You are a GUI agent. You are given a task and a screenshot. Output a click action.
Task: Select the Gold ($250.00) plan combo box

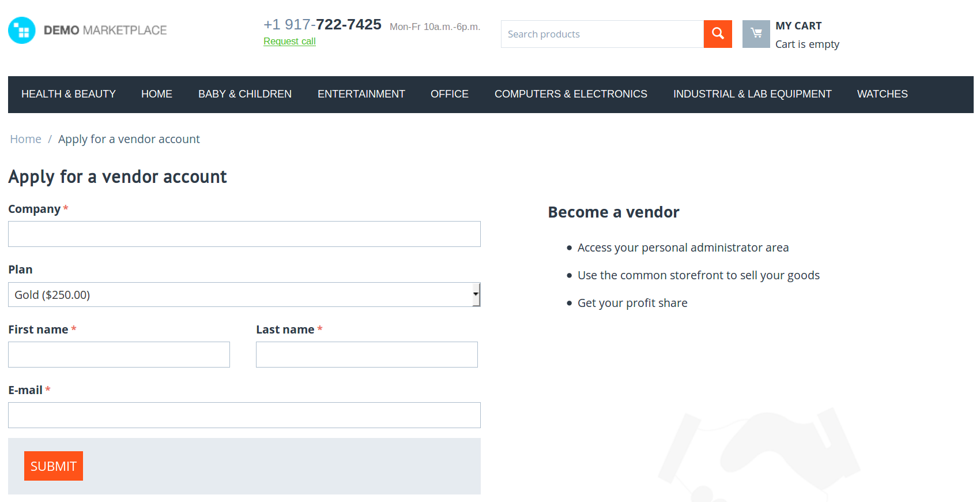click(x=244, y=294)
